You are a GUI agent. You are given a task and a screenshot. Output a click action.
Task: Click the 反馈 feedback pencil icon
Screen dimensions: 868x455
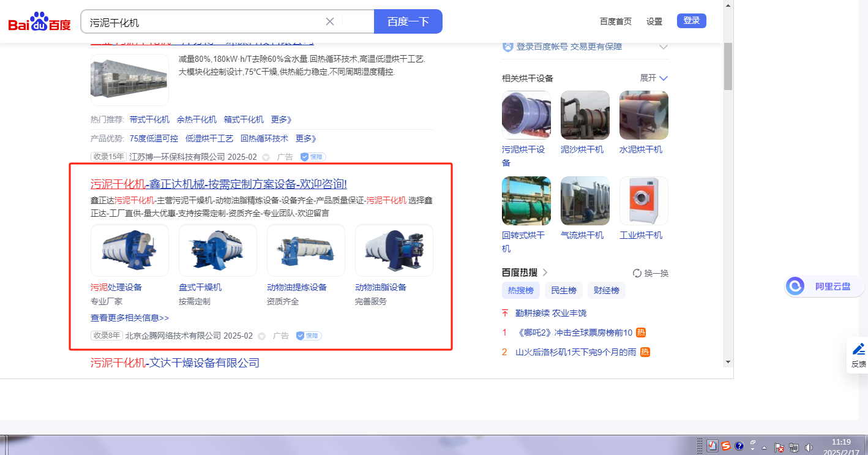[859, 349]
